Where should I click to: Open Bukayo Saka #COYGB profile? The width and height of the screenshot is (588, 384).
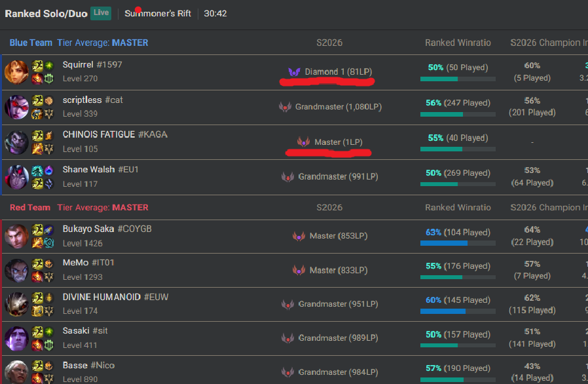pos(107,229)
